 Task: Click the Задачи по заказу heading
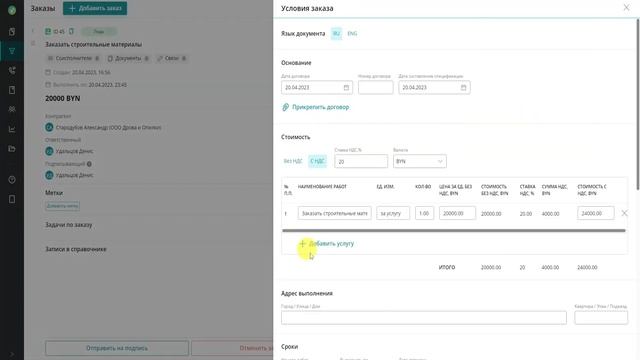[69, 225]
